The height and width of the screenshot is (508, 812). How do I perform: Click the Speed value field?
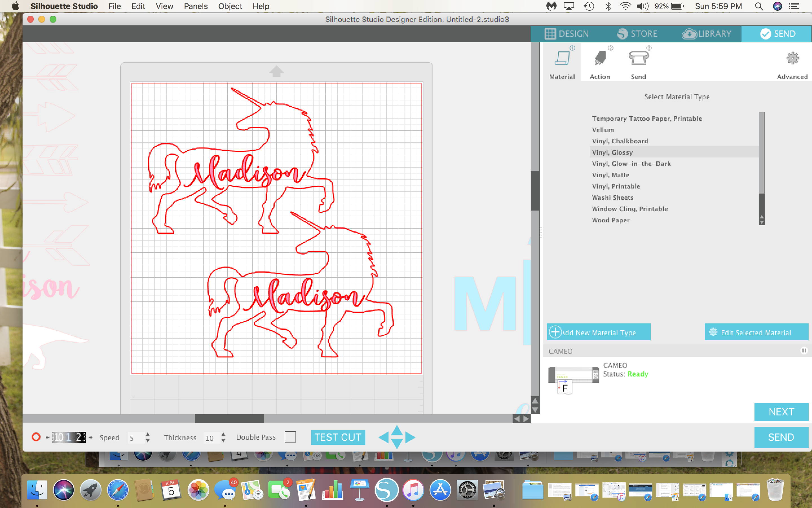pyautogui.click(x=136, y=437)
